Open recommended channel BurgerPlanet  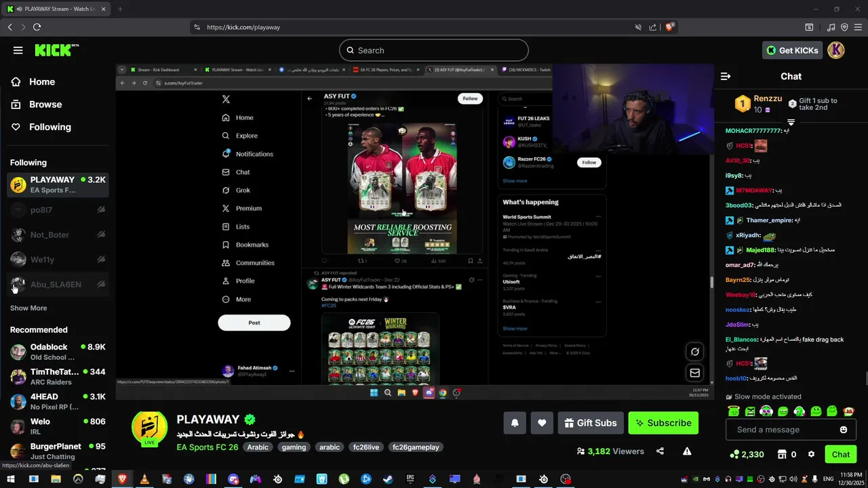pyautogui.click(x=58, y=451)
